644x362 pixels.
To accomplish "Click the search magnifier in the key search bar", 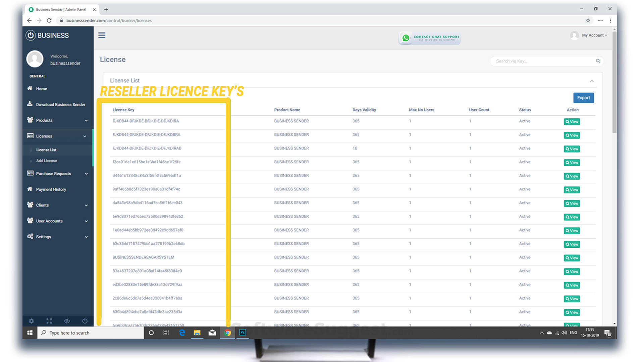I will [x=598, y=61].
